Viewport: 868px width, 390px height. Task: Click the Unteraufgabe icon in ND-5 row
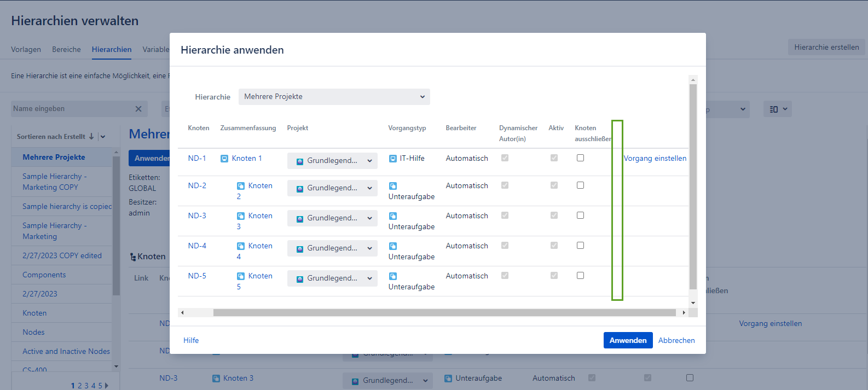(x=393, y=276)
